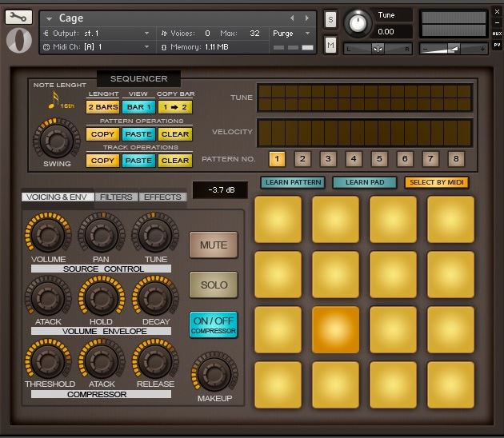Enable SOLO for the selected pad
The height and width of the screenshot is (438, 504).
point(214,285)
